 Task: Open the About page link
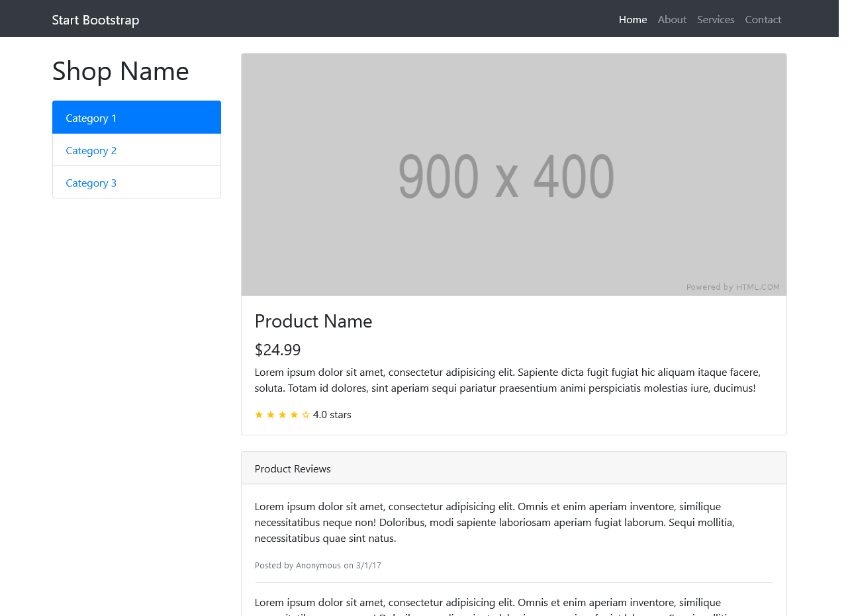click(672, 19)
